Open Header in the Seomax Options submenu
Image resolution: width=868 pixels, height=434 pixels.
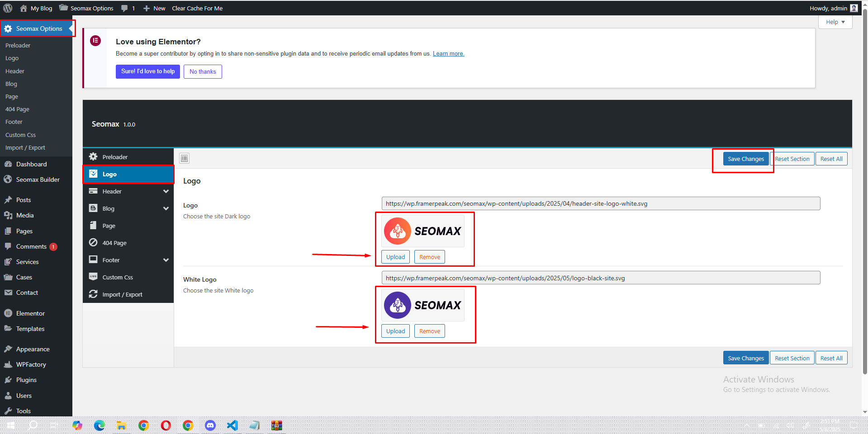pyautogui.click(x=15, y=71)
